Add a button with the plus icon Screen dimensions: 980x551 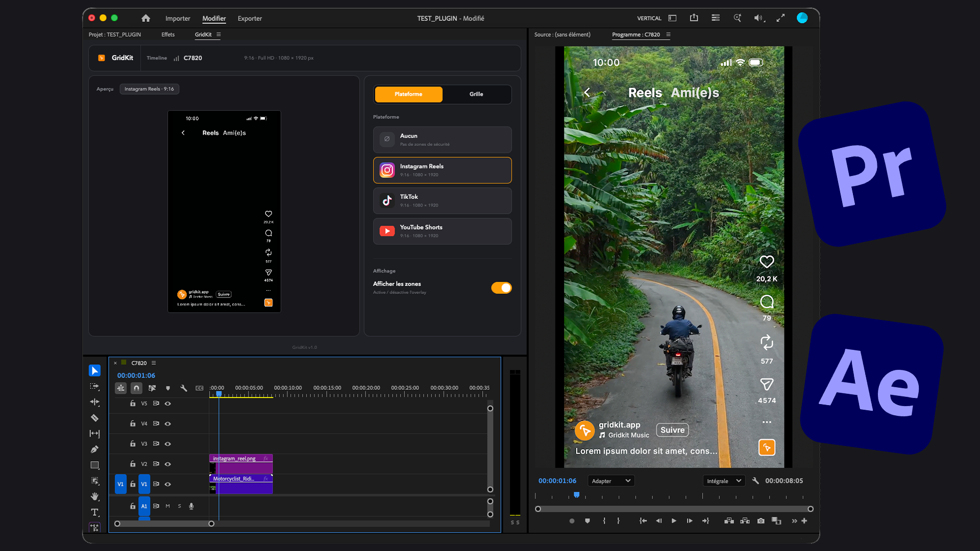804,521
